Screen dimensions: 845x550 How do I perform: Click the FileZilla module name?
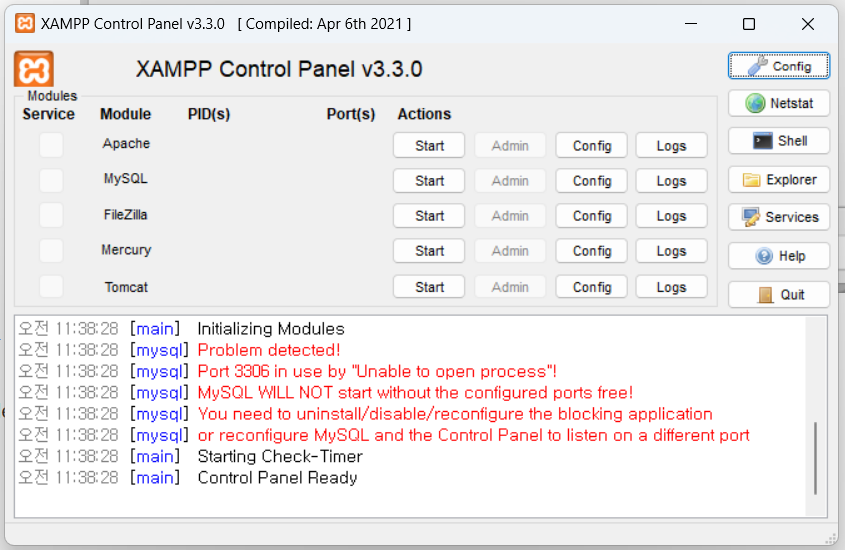click(125, 214)
